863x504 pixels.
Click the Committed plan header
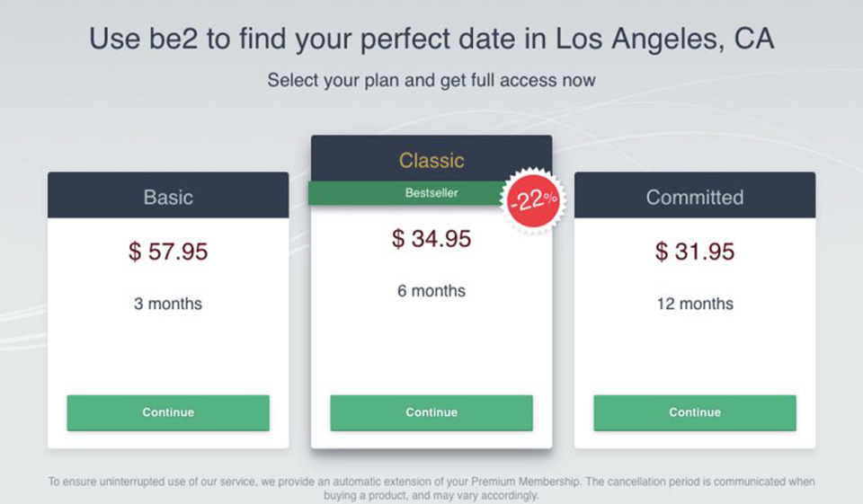695,196
